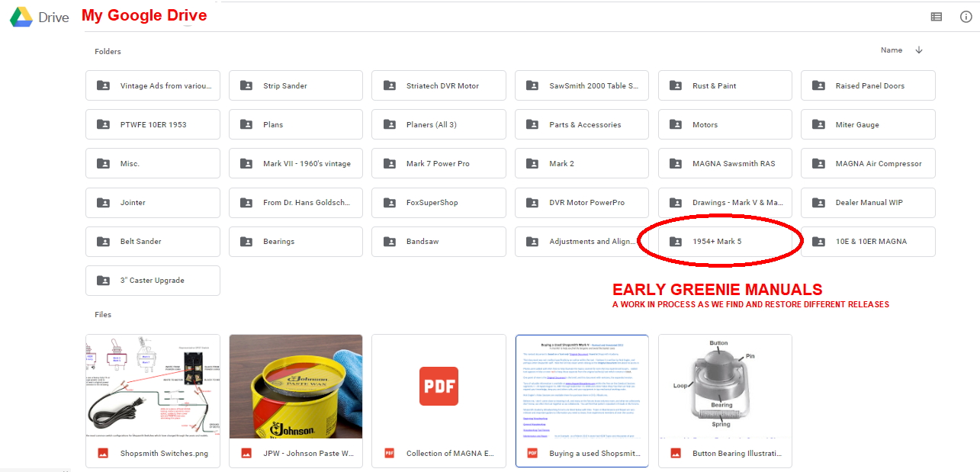The image size is (980, 472).
Task: Open the SawSmith 2000 Table folder
Action: pyautogui.click(x=582, y=85)
